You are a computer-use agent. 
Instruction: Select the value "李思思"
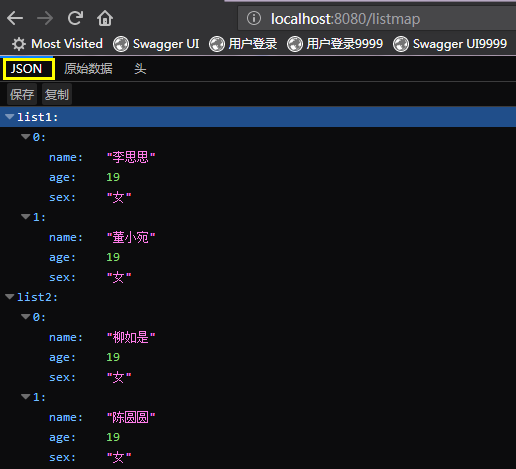[x=131, y=157]
